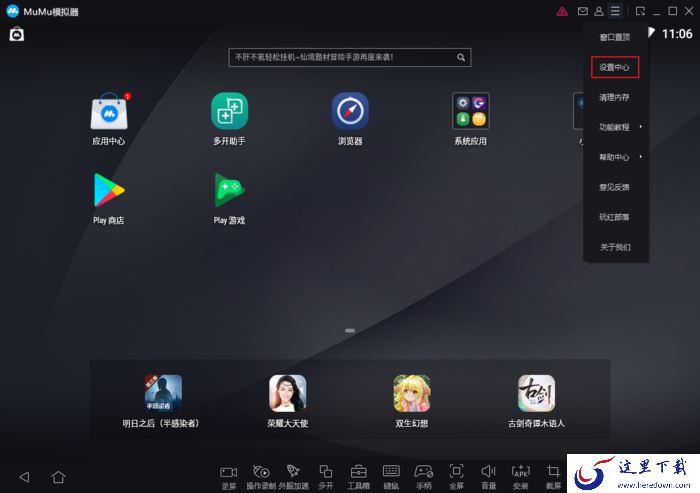Click the shopping bag icon under MuMu logo
Screen dimensions: 700x493
(x=17, y=34)
